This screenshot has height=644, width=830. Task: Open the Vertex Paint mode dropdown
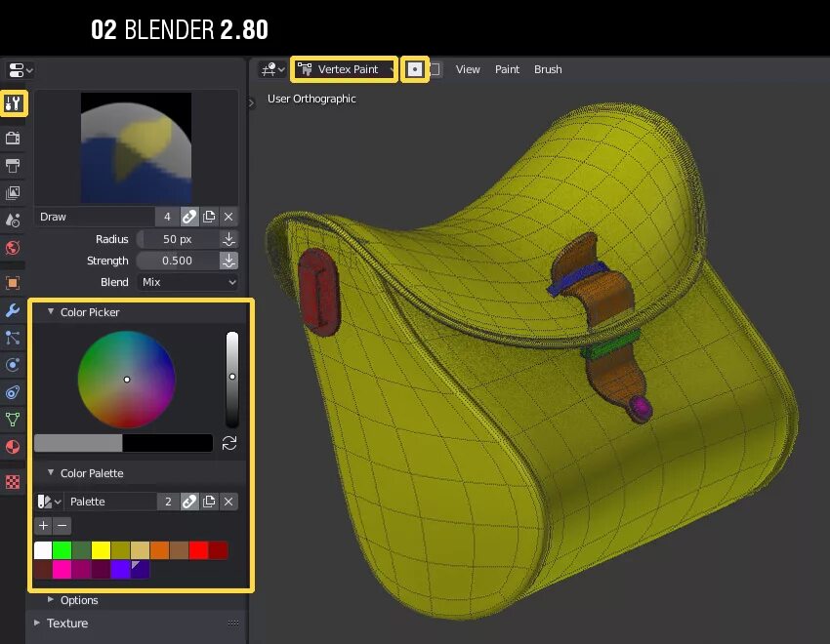[x=344, y=69]
